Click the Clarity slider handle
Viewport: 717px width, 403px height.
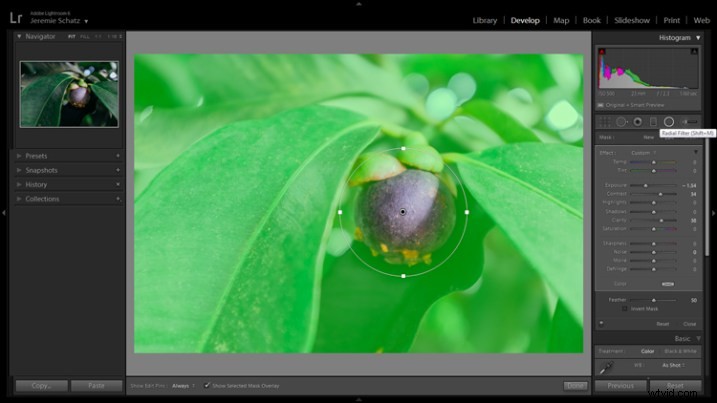click(661, 220)
